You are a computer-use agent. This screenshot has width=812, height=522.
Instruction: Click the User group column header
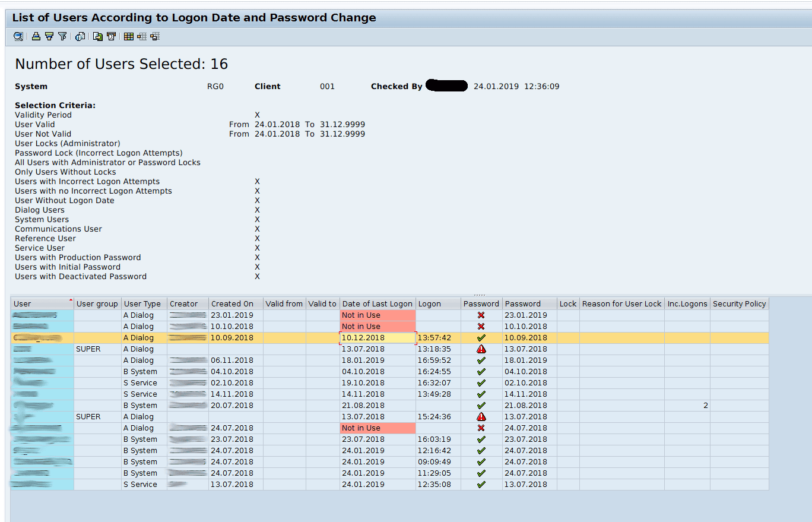point(97,303)
